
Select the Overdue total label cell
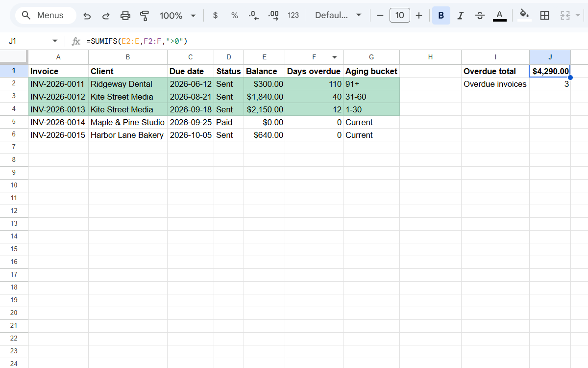tap(495, 71)
